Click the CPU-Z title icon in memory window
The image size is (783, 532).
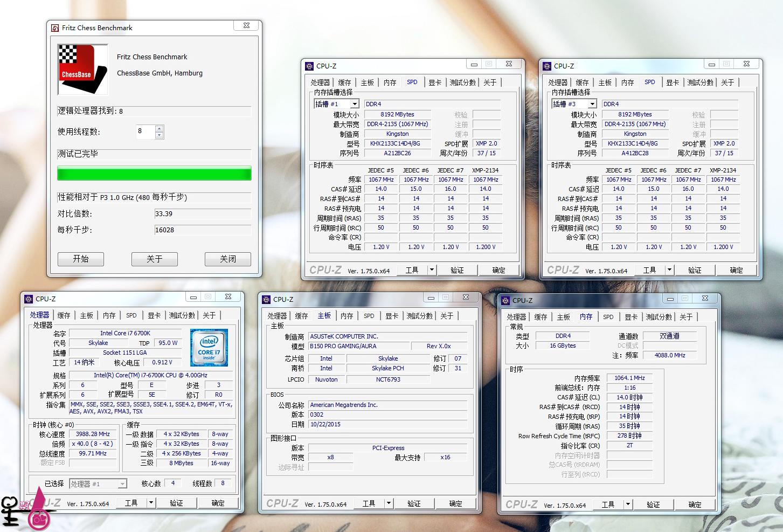505,301
